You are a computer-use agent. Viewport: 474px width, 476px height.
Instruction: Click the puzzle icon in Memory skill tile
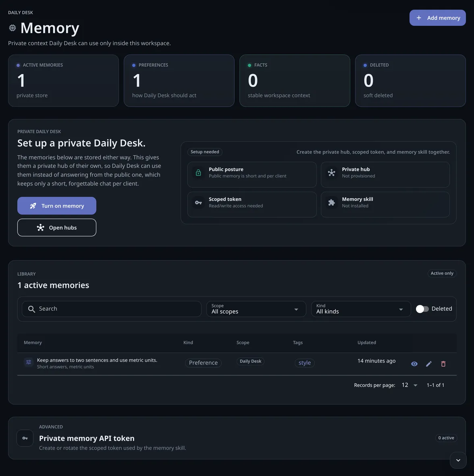(331, 203)
